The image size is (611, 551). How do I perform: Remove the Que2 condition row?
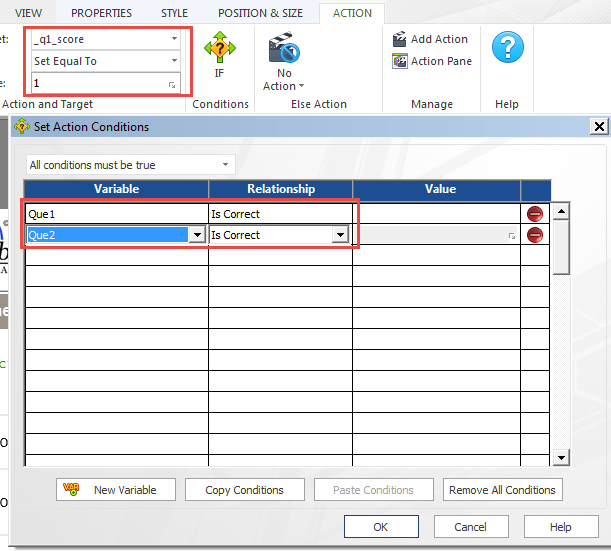(535, 235)
